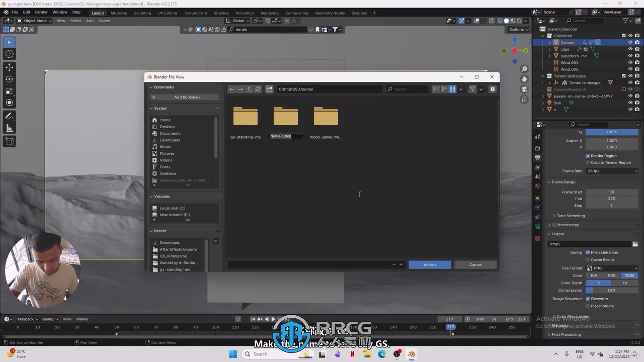Click the viewport zoom magnifier icon
Screen dimensions: 644x362
click(x=524, y=69)
